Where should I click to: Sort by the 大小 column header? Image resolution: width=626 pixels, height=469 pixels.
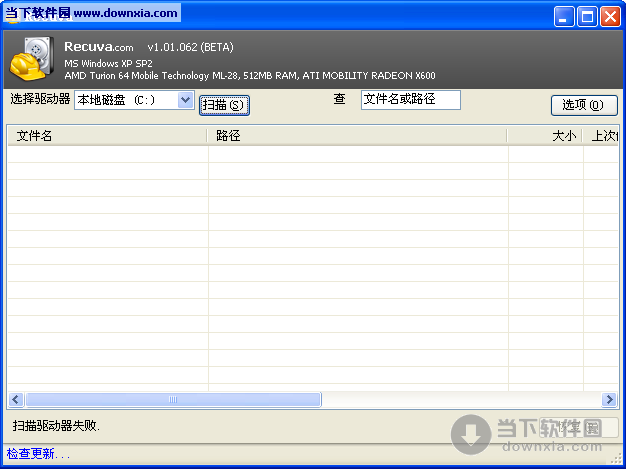coord(545,136)
